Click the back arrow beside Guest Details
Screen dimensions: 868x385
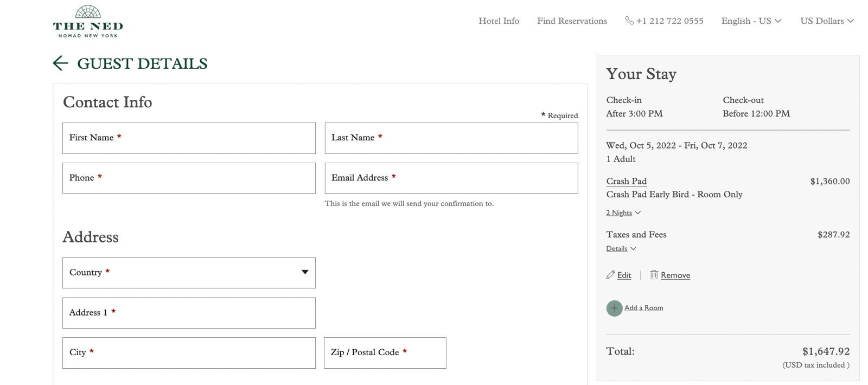[60, 63]
